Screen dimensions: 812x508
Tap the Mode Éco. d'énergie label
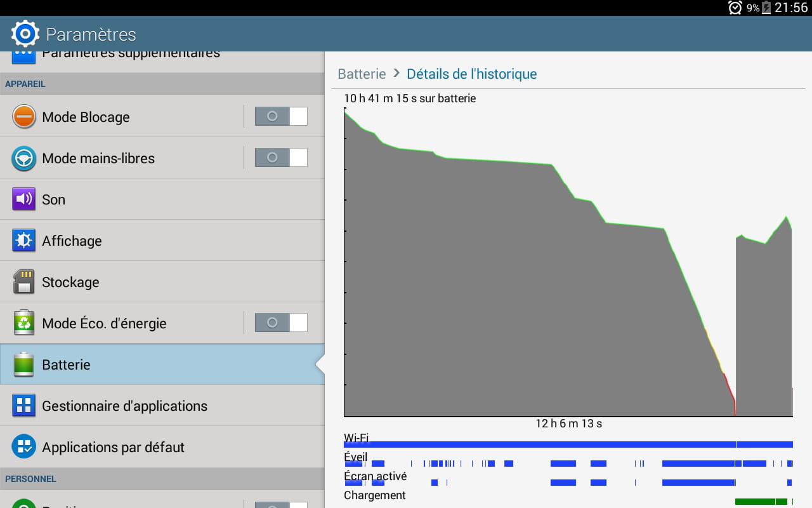(x=104, y=323)
